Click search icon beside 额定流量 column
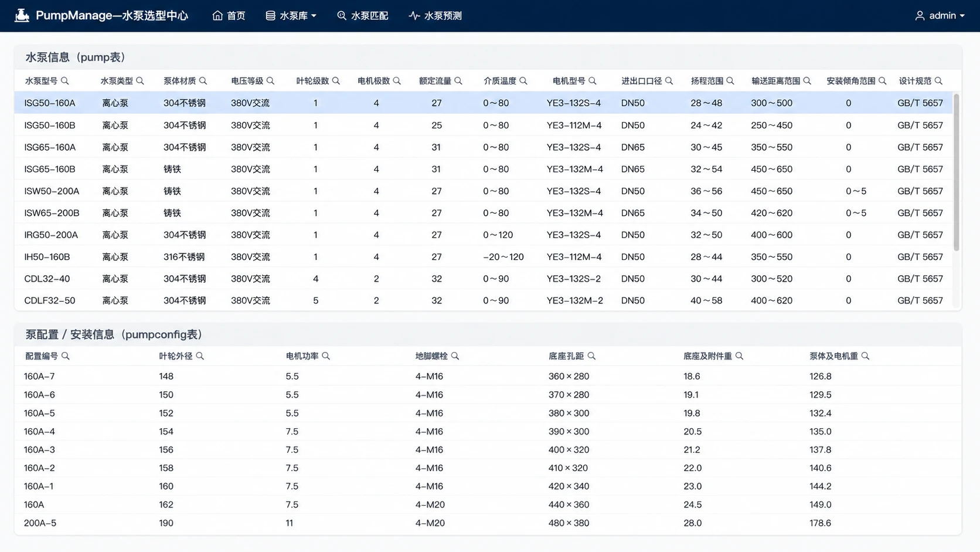Screen dimensions: 980x552 (459, 81)
